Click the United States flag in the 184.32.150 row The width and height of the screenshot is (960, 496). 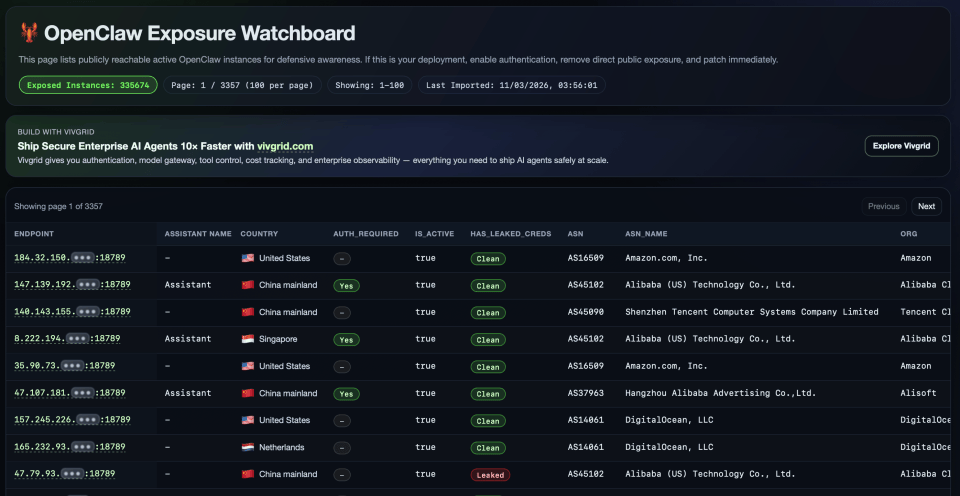[247, 258]
